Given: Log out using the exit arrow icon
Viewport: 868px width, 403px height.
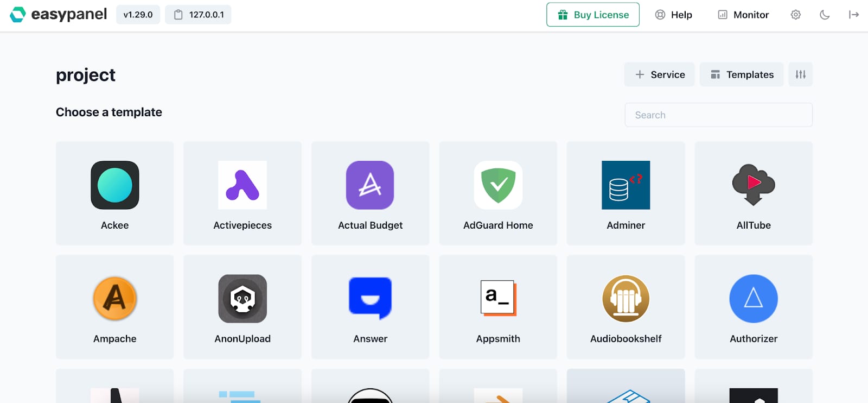Looking at the screenshot, I should click(x=853, y=15).
